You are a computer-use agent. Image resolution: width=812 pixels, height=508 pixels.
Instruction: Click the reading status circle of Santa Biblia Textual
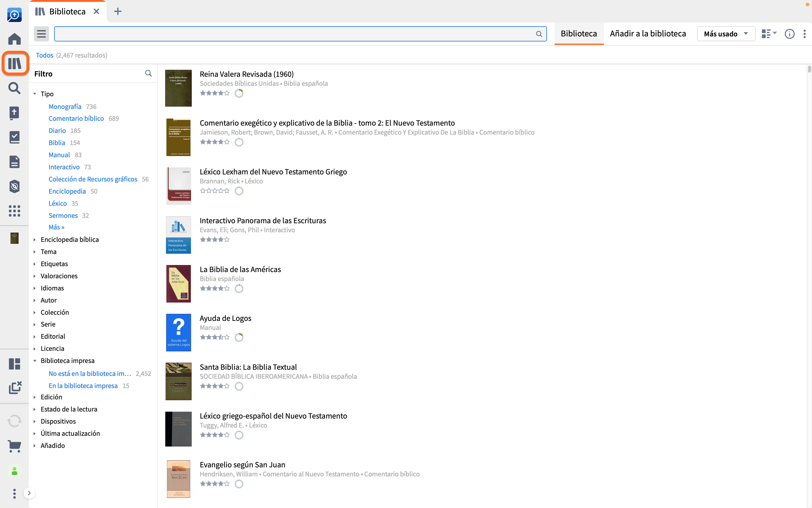click(x=239, y=386)
